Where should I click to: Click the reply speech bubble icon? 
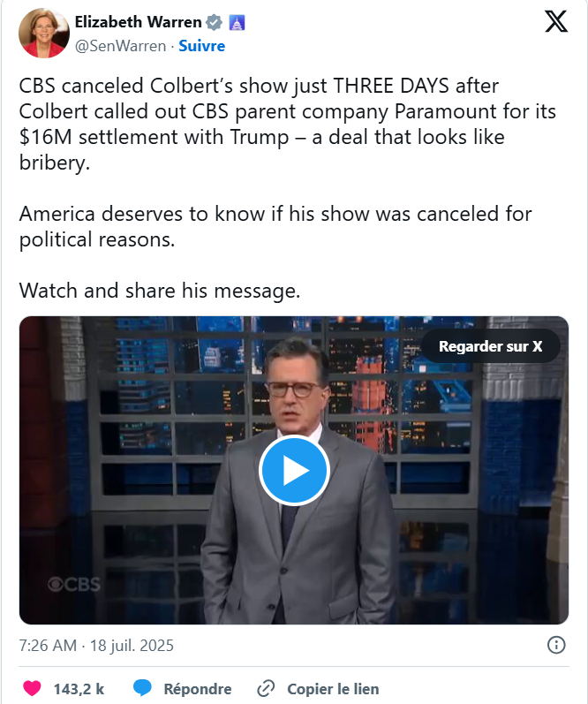coord(143,688)
